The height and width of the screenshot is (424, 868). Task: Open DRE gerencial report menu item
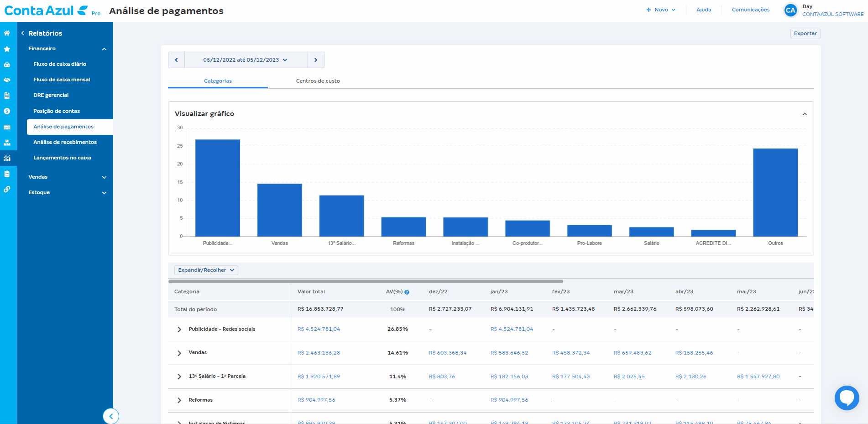[x=51, y=95]
